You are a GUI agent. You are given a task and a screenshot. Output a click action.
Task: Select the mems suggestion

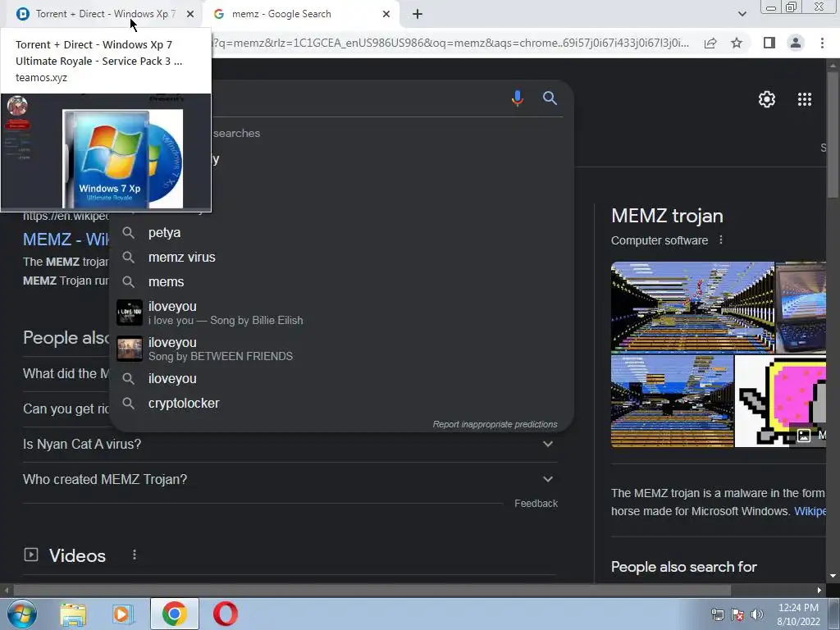tap(341, 282)
